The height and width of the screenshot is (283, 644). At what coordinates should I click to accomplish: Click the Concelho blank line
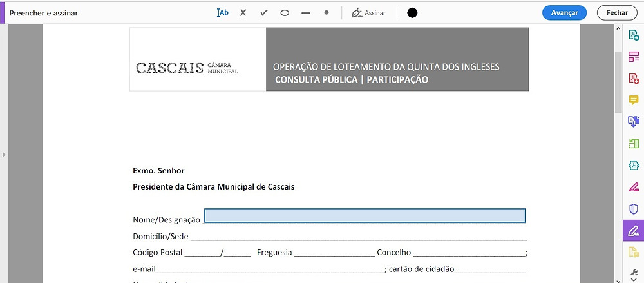pos(469,253)
